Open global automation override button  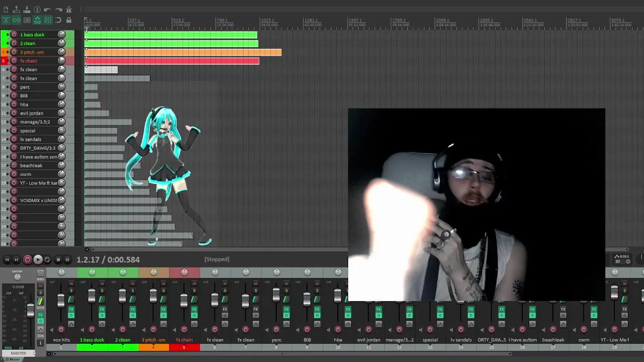click(623, 259)
